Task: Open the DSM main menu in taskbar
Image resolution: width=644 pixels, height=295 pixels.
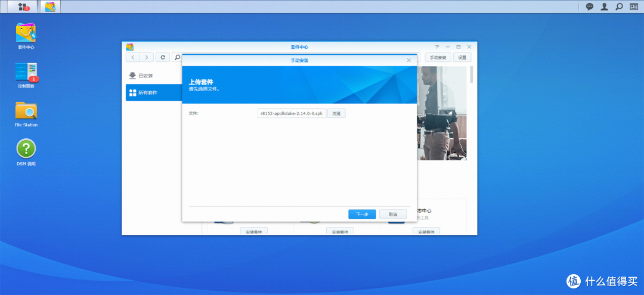Action: pyautogui.click(x=23, y=7)
